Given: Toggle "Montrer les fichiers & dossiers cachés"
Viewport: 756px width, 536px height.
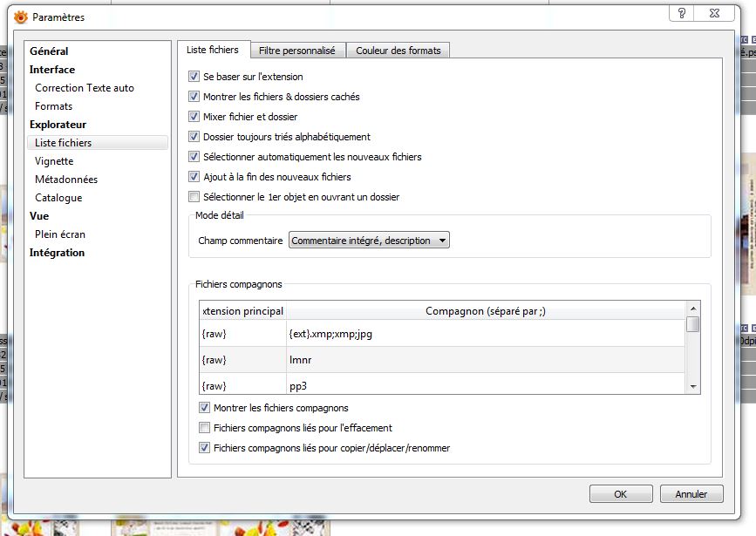Looking at the screenshot, I should point(194,97).
